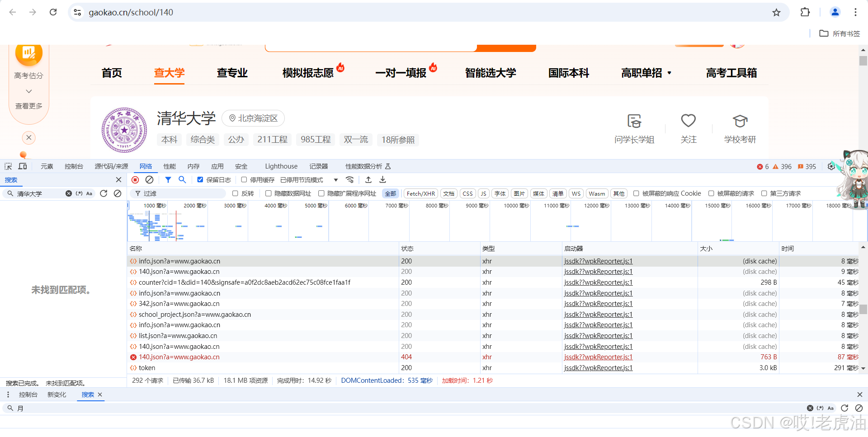This screenshot has width=868, height=437.
Task: Click the 学校考研 graduation cap icon
Action: tap(740, 121)
